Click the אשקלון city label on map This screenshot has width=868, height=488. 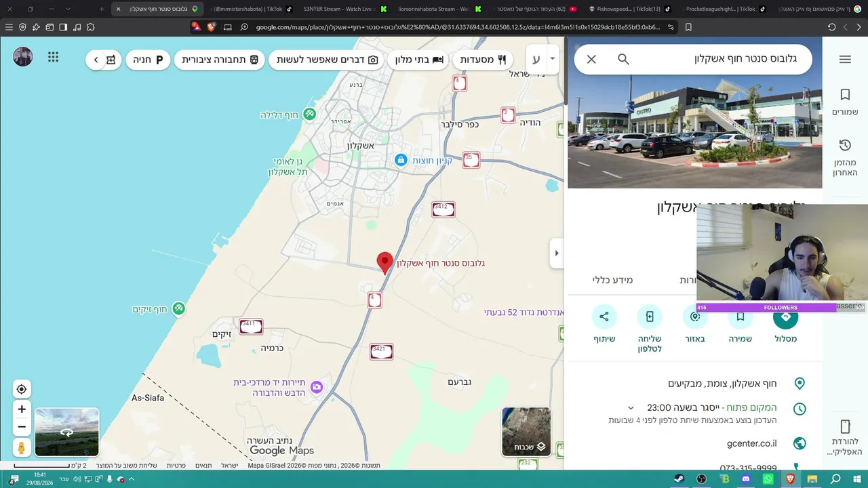coord(360,146)
